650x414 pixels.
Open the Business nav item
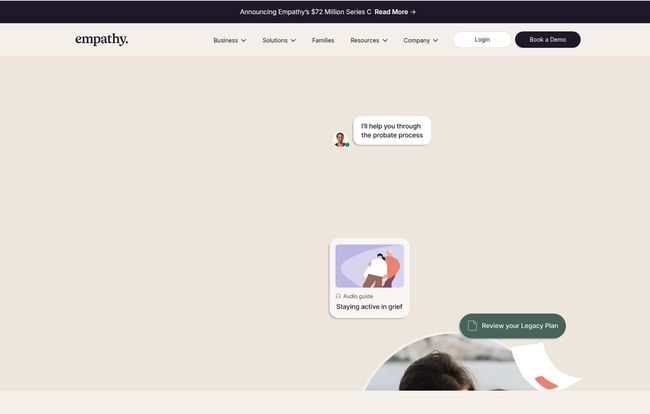226,40
